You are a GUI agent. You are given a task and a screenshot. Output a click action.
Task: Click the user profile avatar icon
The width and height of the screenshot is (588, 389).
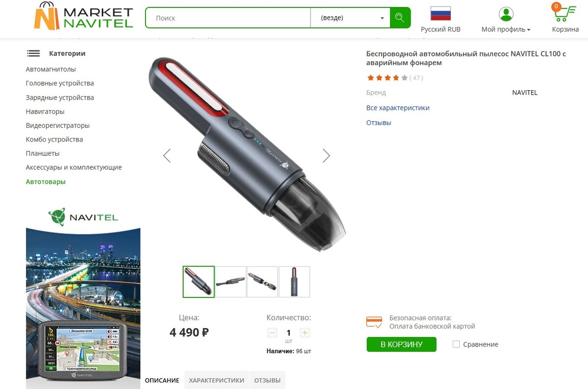click(506, 14)
